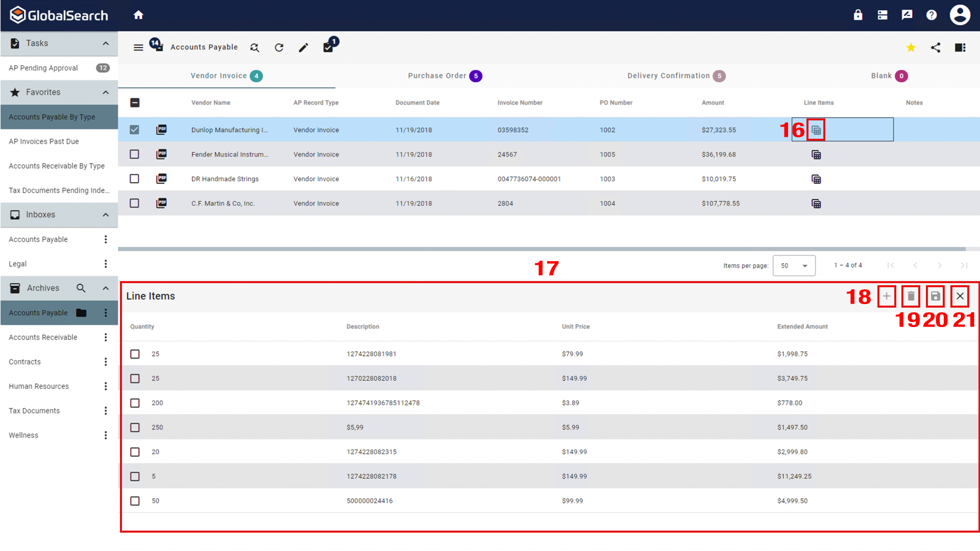This screenshot has height=551, width=980.
Task: Open tasks via the checkmark badge icon
Action: 329,47
